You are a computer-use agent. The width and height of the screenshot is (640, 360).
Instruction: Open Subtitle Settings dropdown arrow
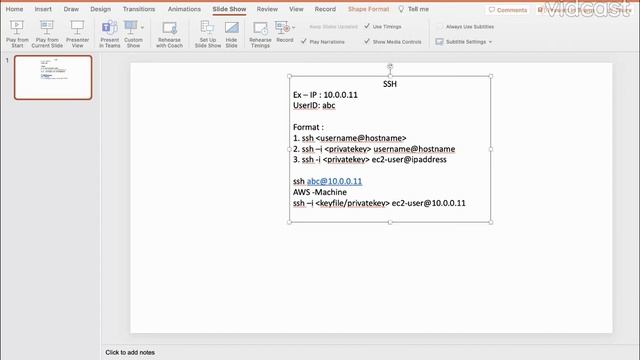tap(490, 42)
